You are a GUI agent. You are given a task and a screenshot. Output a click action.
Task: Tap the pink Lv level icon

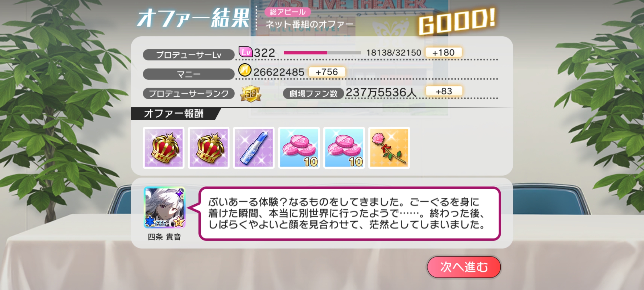coord(246,52)
